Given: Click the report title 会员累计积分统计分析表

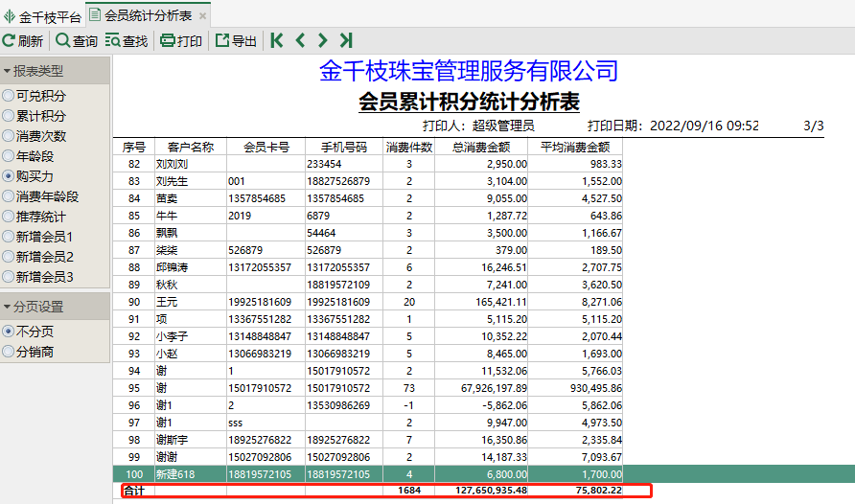Looking at the screenshot, I should [469, 102].
